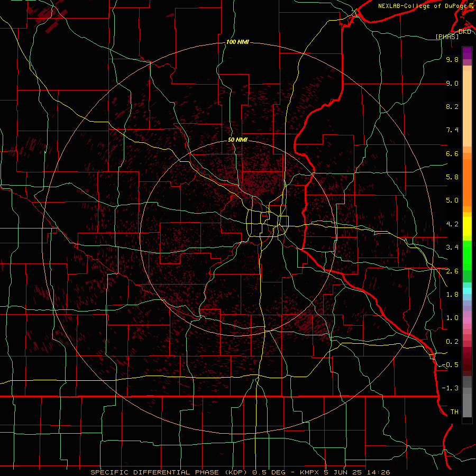Click the 7.4 legend value
This screenshot has width=476, height=476.
click(x=452, y=130)
